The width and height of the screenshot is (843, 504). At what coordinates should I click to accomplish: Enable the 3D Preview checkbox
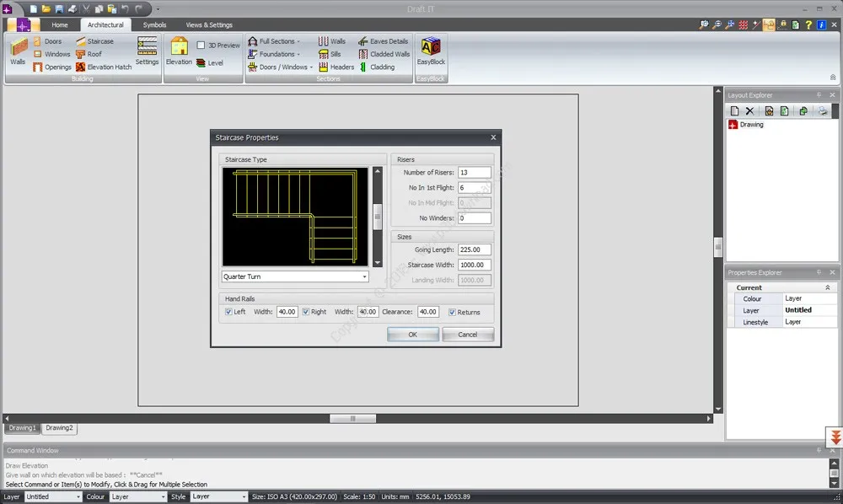tap(201, 46)
